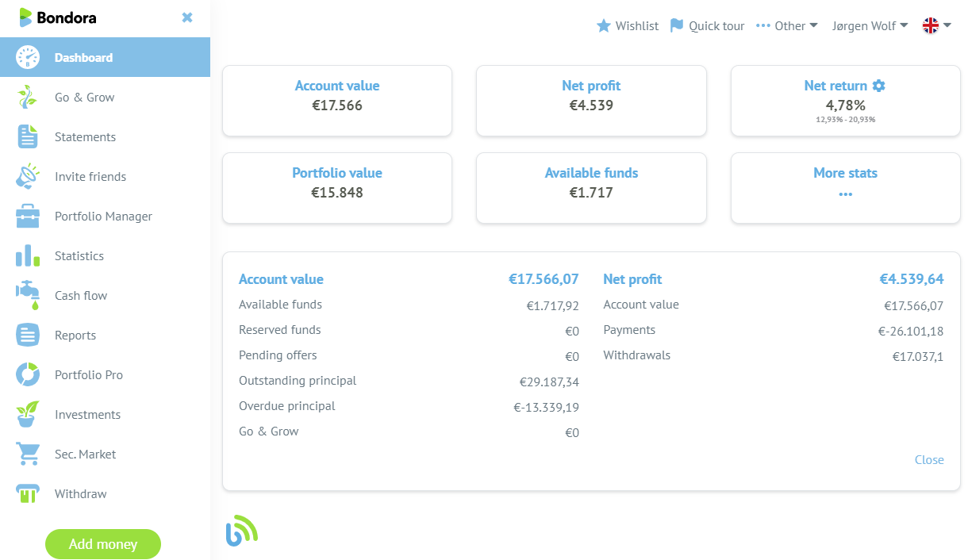This screenshot has height=560, width=968.
Task: Click the Quick tour flag icon
Action: [677, 25]
